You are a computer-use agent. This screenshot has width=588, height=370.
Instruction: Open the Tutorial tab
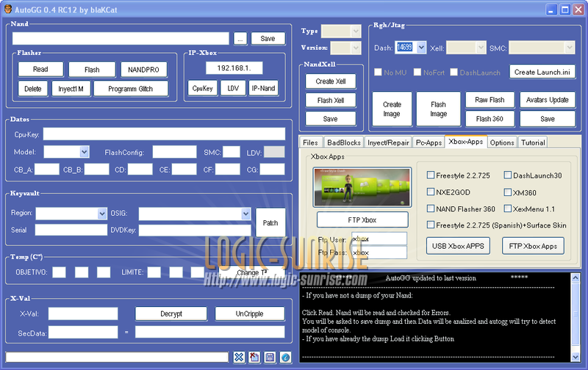[533, 142]
